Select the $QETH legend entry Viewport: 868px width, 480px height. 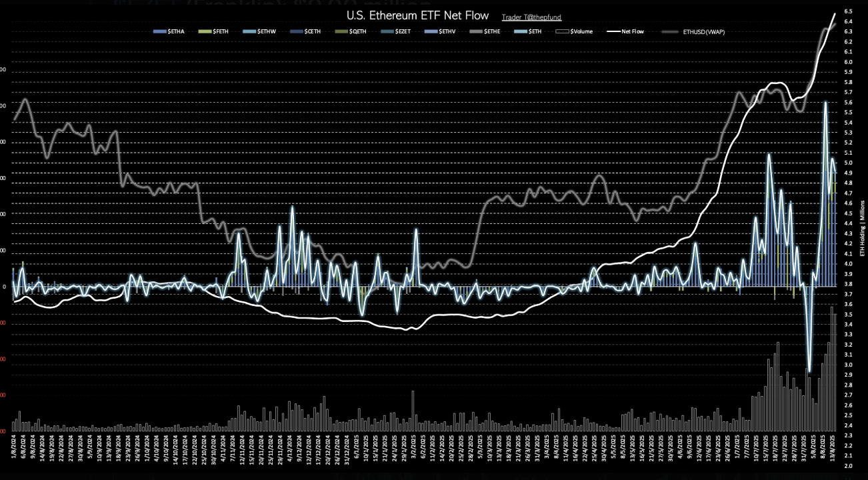pos(359,31)
